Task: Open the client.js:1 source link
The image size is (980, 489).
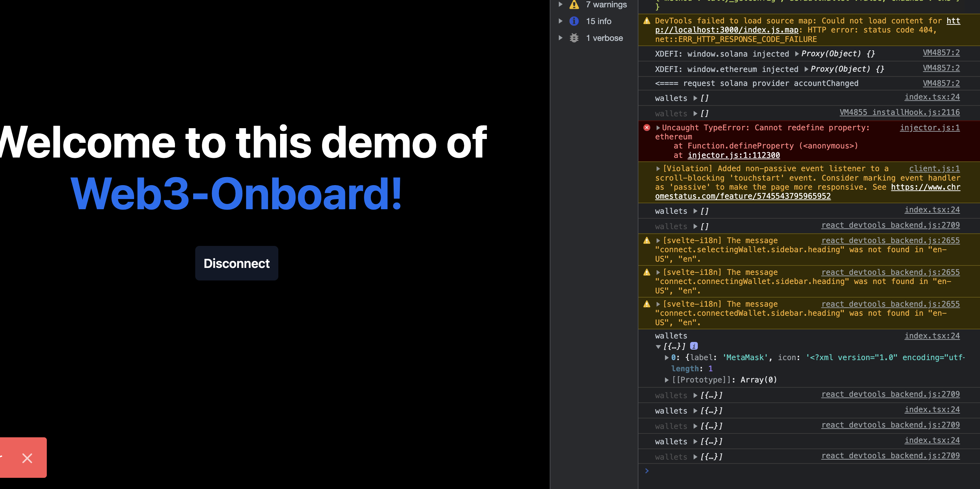Action: 934,169
